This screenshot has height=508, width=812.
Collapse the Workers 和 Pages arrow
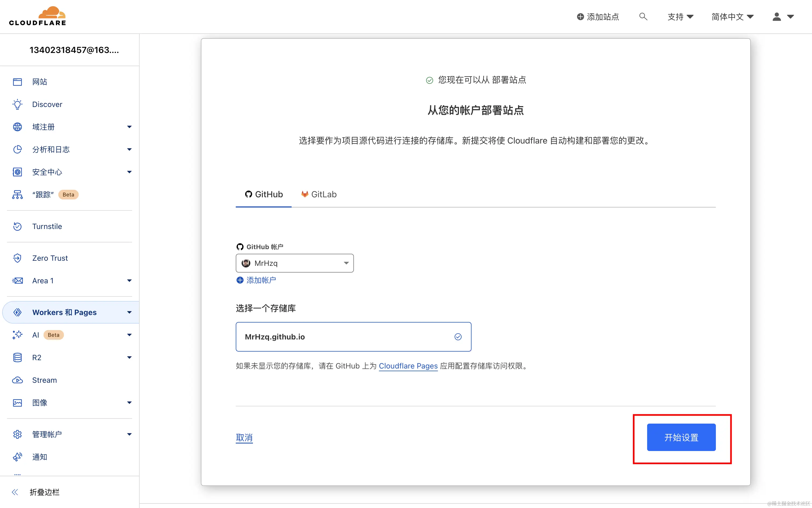(x=129, y=312)
